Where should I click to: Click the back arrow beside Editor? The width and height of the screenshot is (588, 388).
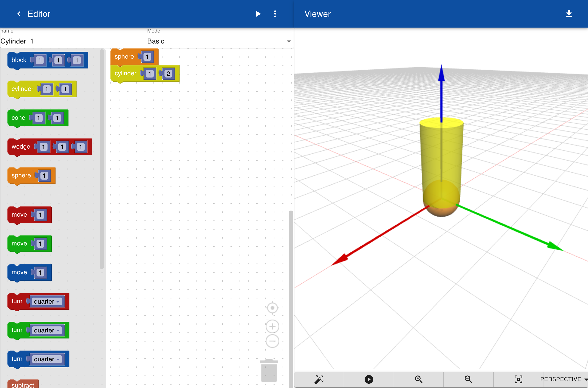19,14
